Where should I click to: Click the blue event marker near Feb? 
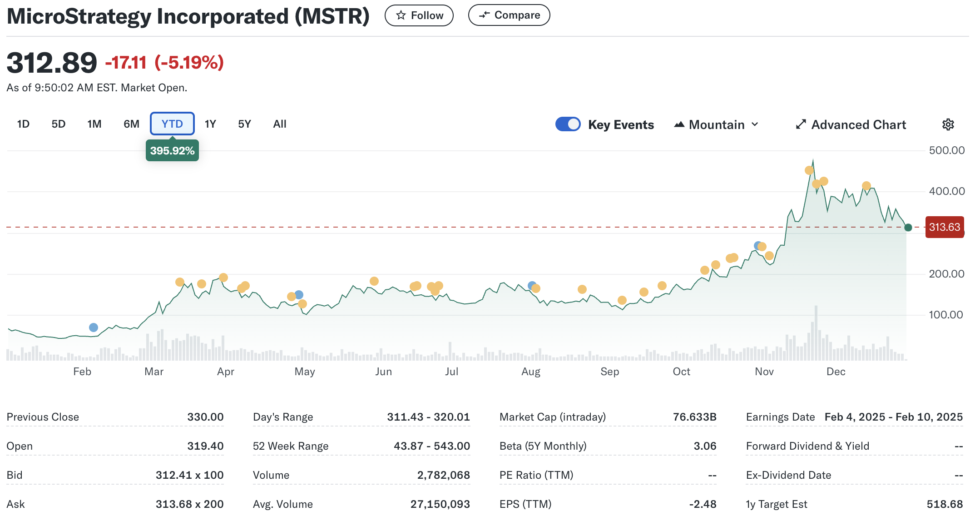[94, 326]
